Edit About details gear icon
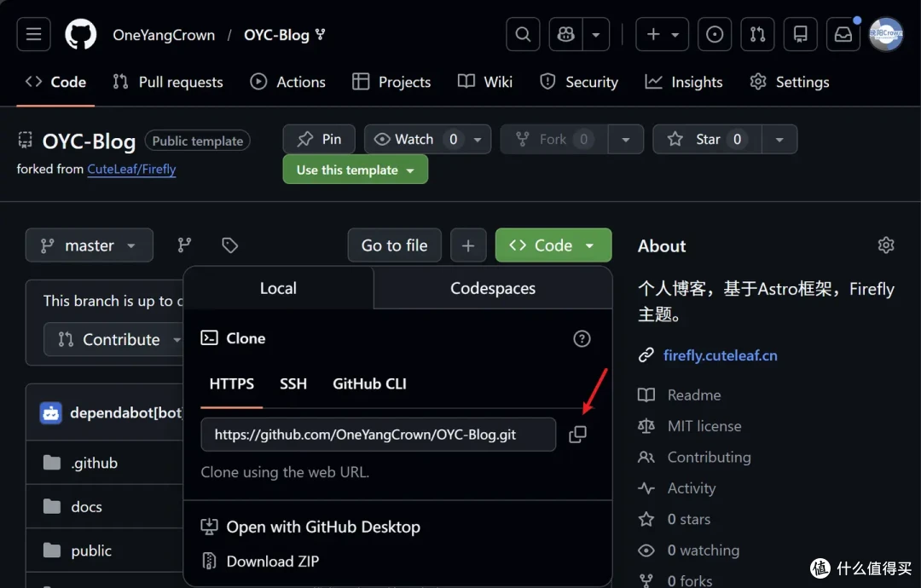The width and height of the screenshot is (921, 588). click(x=886, y=245)
